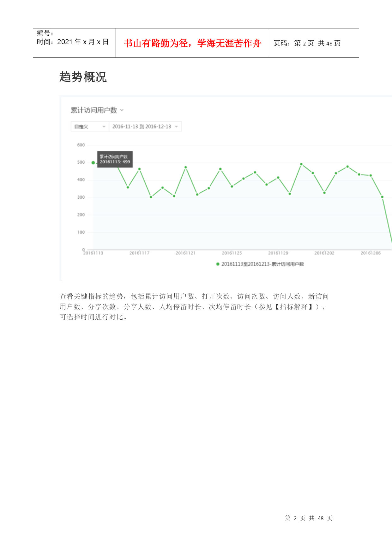Click the 趋势概况 section heading
This screenshot has width=392, height=554.
(83, 77)
